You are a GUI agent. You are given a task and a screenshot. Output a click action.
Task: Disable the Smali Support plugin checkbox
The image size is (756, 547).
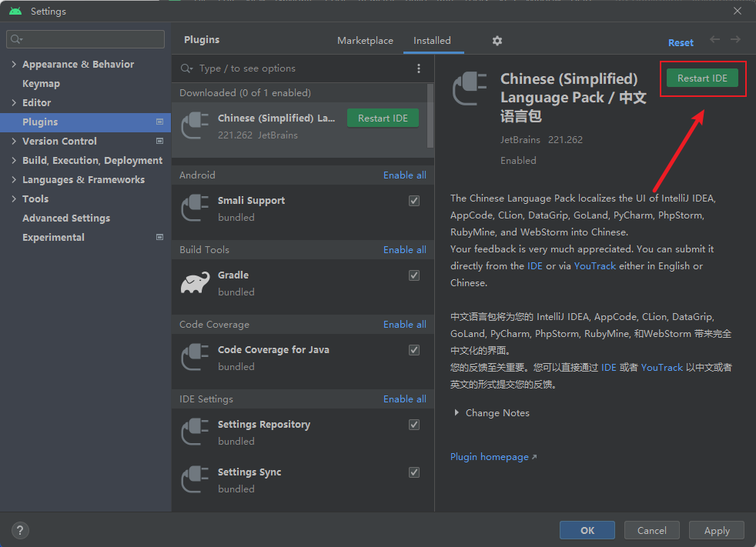[414, 201]
